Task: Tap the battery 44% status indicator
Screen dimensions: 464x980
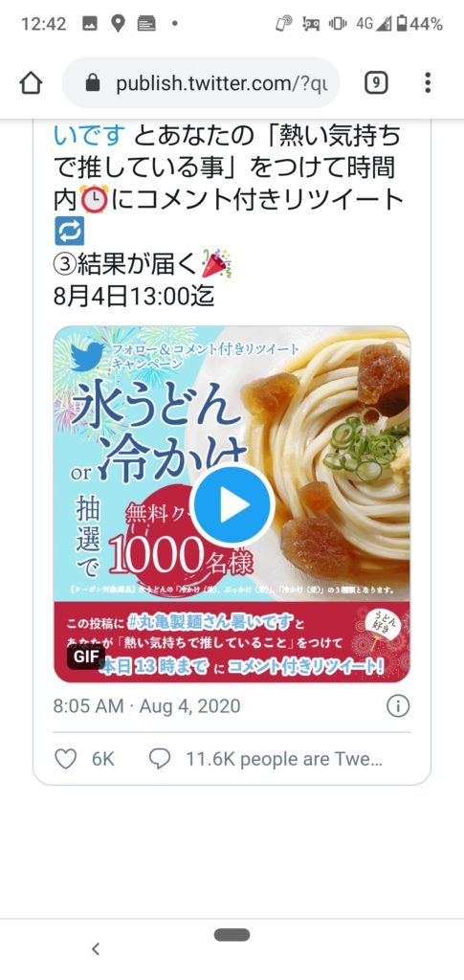Action: [x=420, y=24]
